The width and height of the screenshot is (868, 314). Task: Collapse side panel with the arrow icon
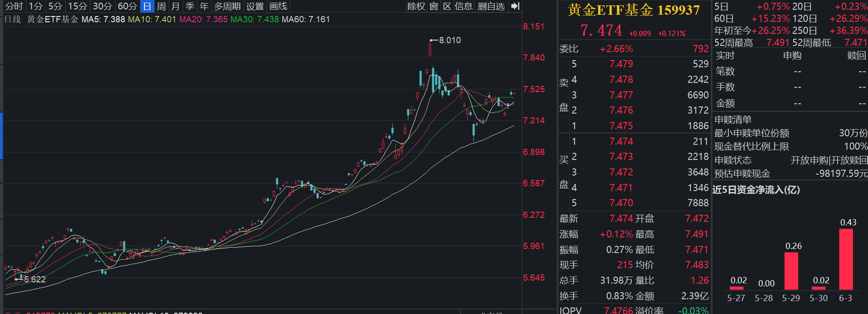515,6
